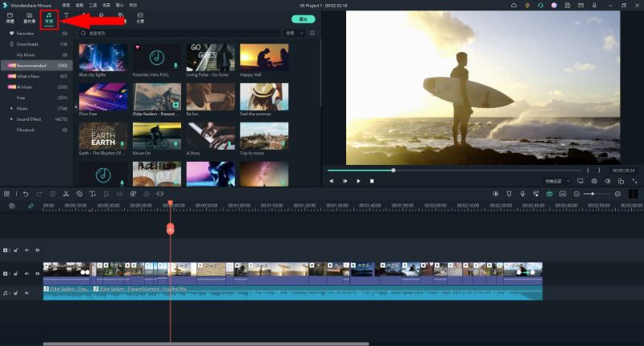This screenshot has height=346, width=644.
Task: Open the audio filter dropdown by the search
Action: [x=295, y=33]
